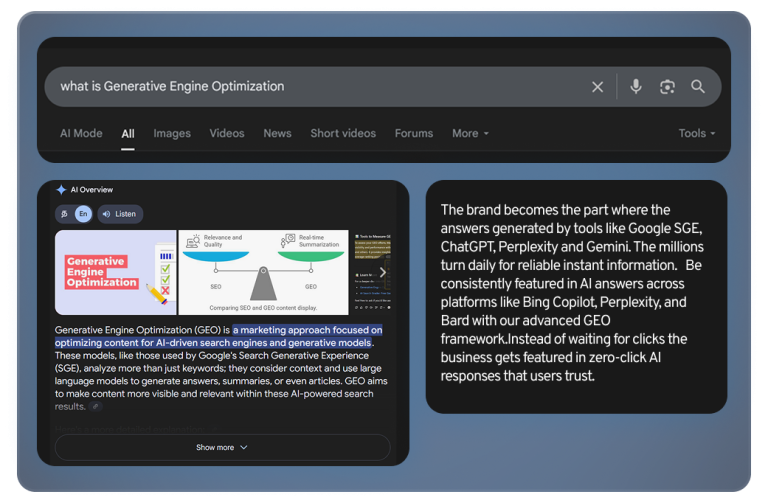Switch language toggle to the translated option
The width and height of the screenshot is (768, 503).
coord(64,214)
